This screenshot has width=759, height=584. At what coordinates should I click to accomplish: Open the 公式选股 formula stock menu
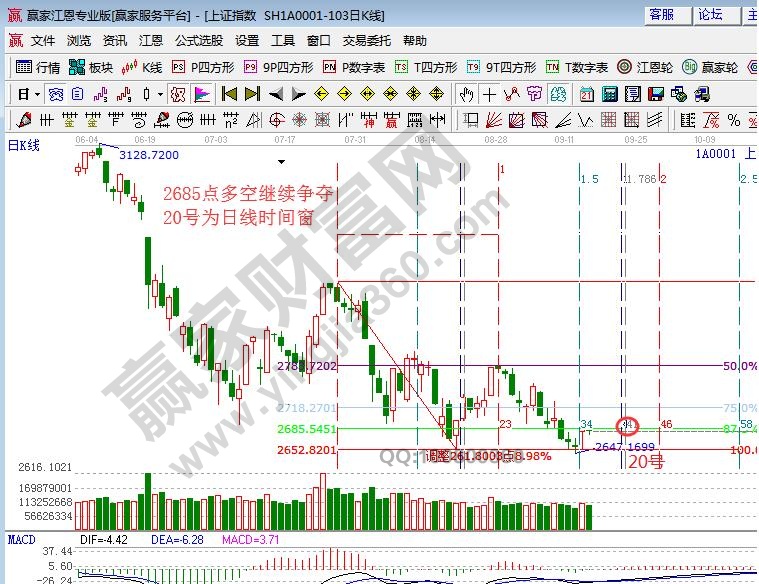point(199,41)
